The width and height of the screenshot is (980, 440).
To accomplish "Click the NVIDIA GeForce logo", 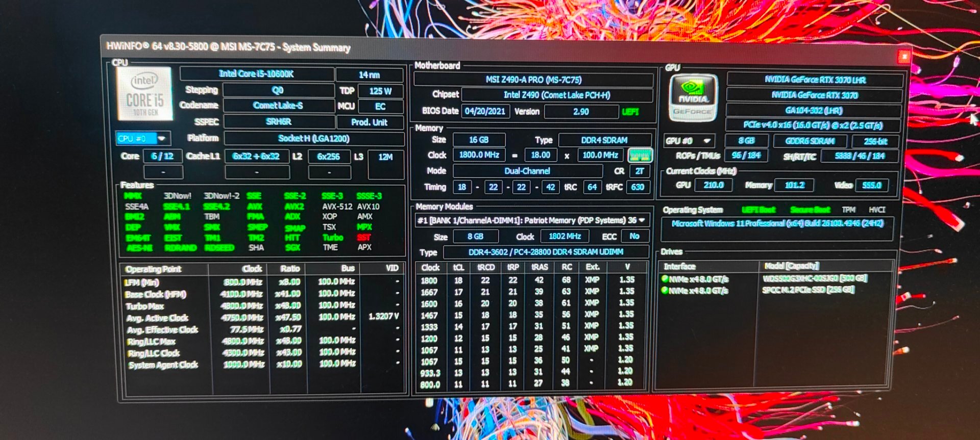I will coord(693,98).
